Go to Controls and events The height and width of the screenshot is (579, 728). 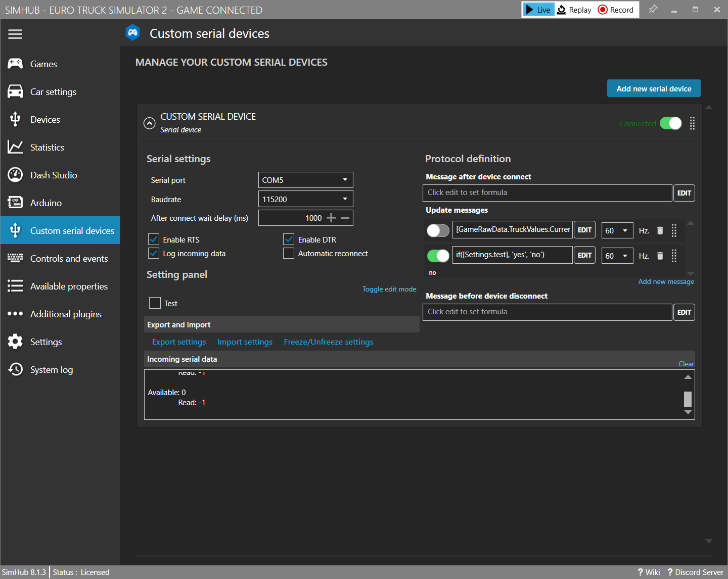pos(69,258)
